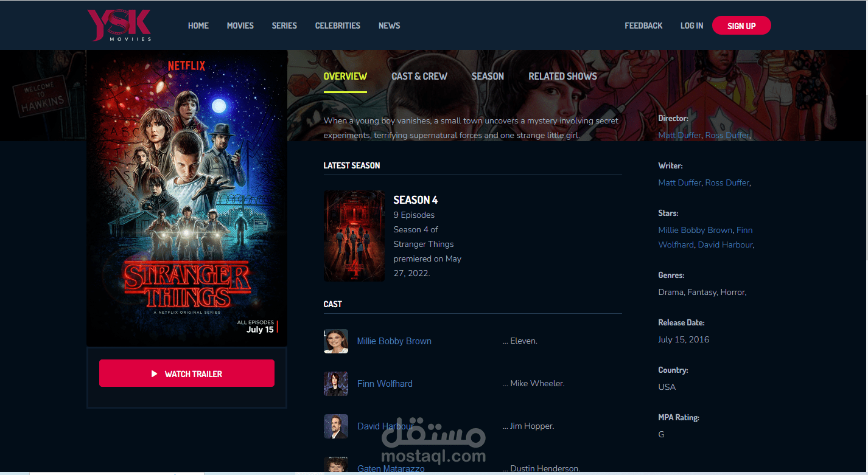Image resolution: width=868 pixels, height=475 pixels.
Task: Click the Latest Season heading
Action: 352,165
